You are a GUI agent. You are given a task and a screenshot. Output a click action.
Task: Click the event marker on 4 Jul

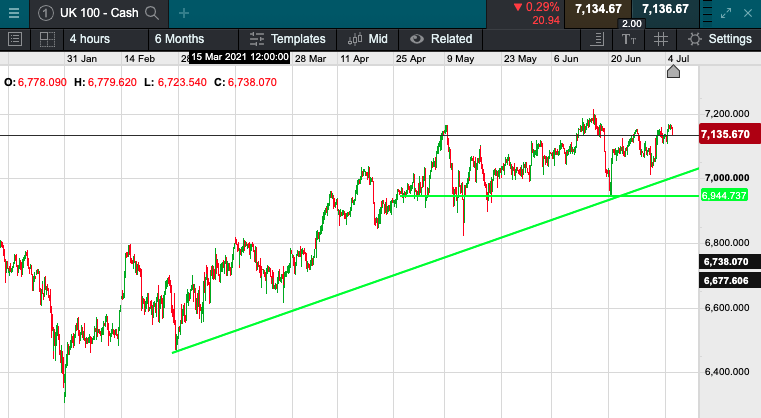(x=673, y=72)
